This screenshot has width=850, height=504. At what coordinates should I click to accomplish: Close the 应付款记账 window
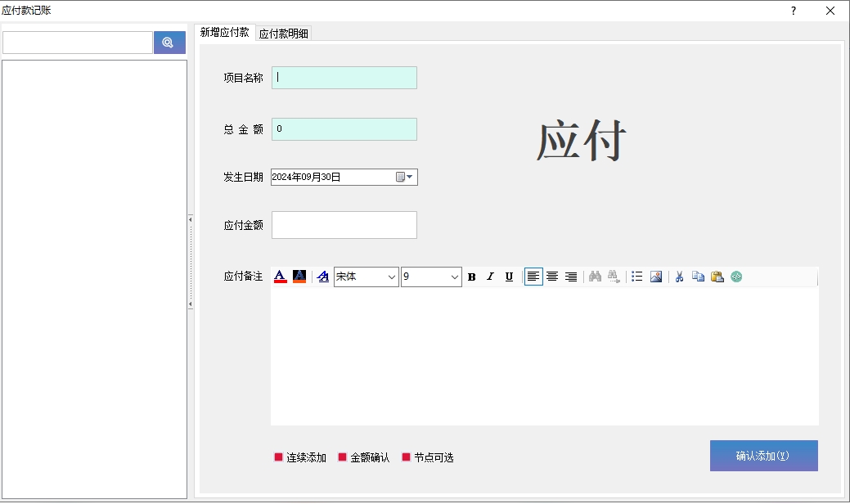830,11
